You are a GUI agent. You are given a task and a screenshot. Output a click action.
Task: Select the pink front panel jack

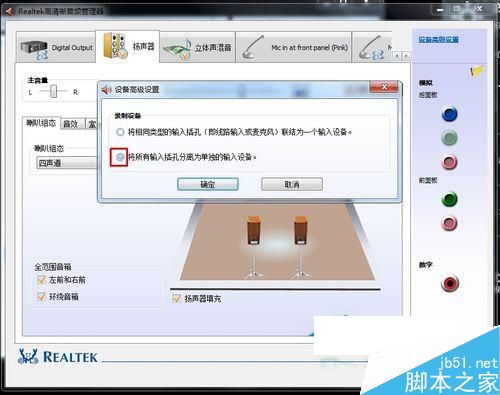[449, 223]
